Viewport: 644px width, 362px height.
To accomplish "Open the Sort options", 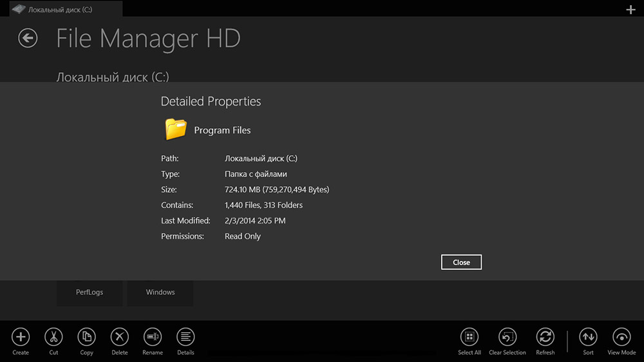I will 588,337.
